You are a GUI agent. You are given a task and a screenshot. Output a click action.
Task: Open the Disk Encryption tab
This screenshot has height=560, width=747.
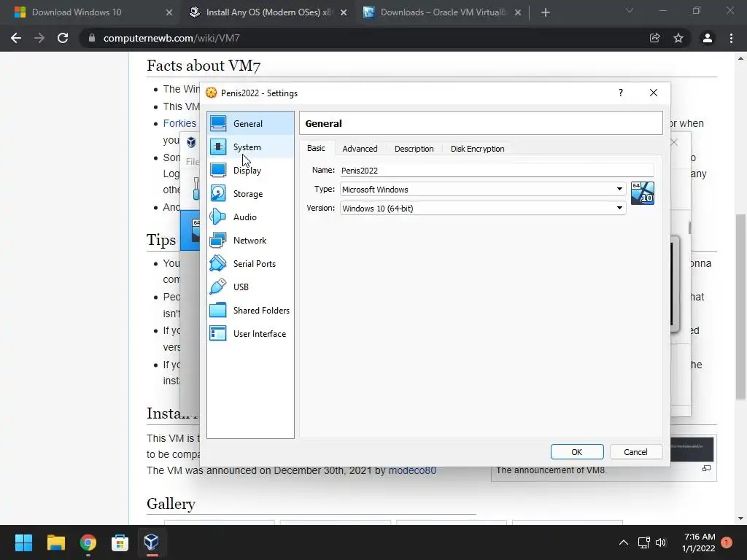click(x=477, y=149)
